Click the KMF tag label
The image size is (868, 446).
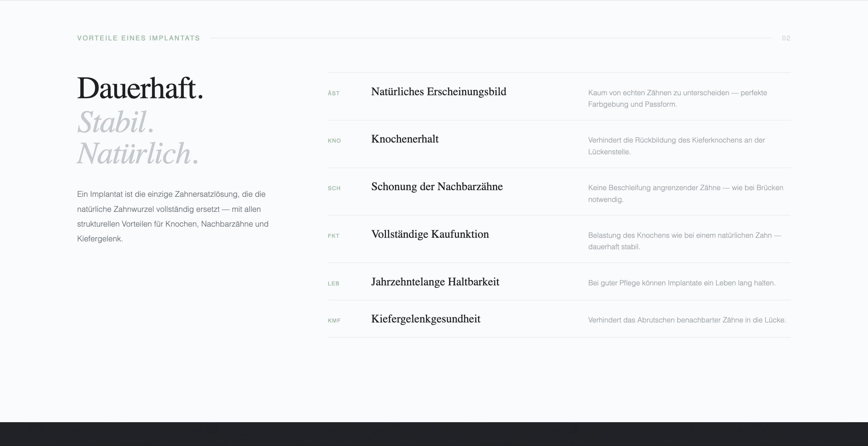(x=334, y=321)
